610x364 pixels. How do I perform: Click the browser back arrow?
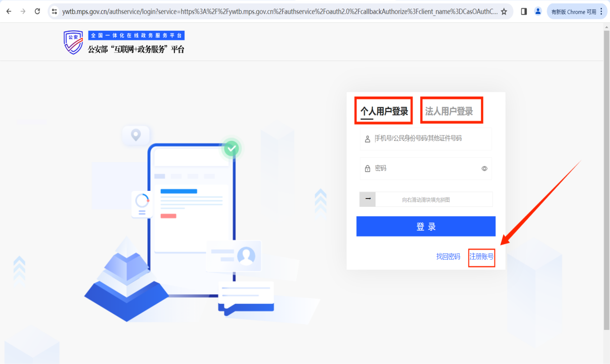8,11
